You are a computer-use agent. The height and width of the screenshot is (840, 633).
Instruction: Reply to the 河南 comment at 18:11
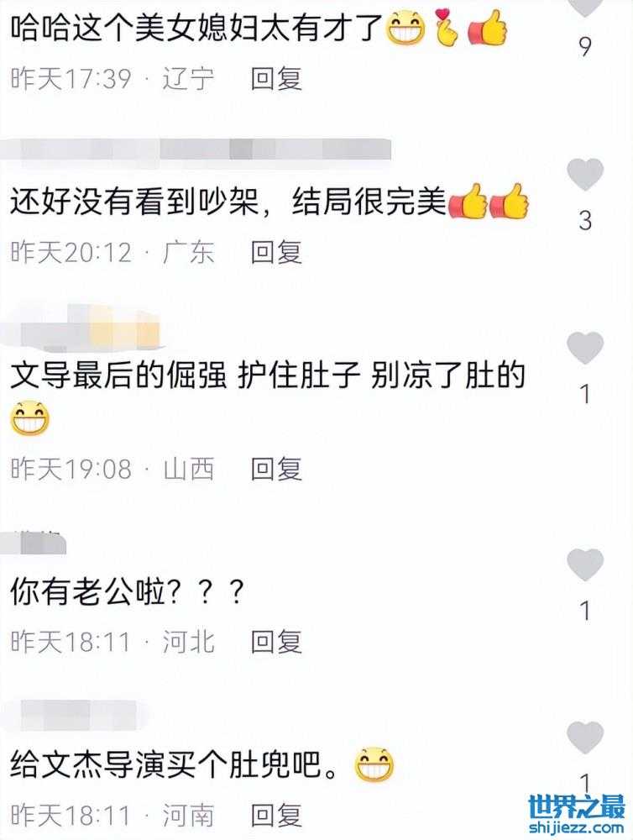[x=276, y=816]
